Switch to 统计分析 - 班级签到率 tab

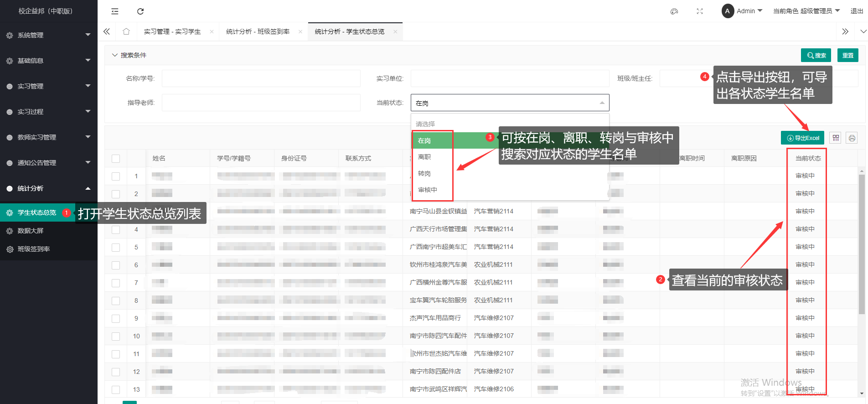click(x=258, y=31)
